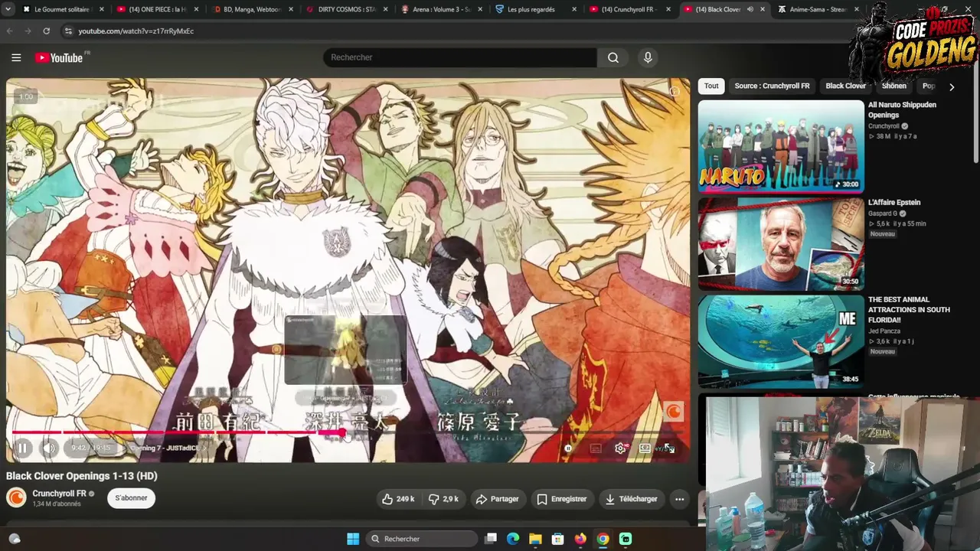Viewport: 980px width, 551px height.
Task: Open Microsoft Store from the taskbar
Action: (558, 539)
